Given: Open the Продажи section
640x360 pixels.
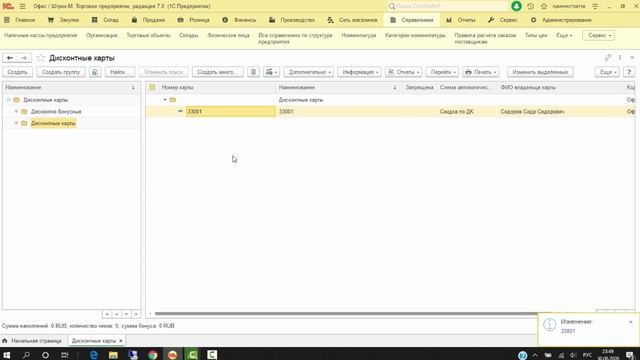Looking at the screenshot, I should 148,20.
